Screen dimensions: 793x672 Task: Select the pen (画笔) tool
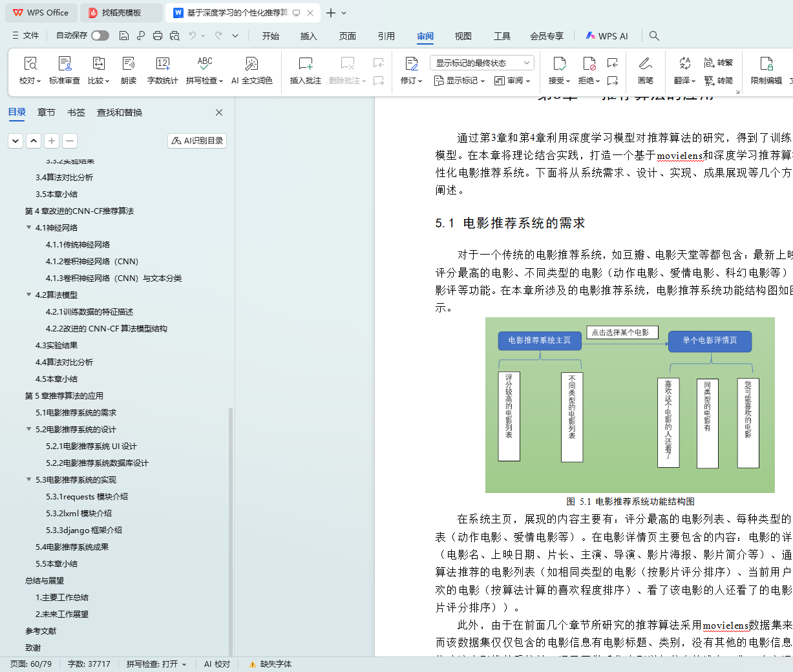click(645, 64)
